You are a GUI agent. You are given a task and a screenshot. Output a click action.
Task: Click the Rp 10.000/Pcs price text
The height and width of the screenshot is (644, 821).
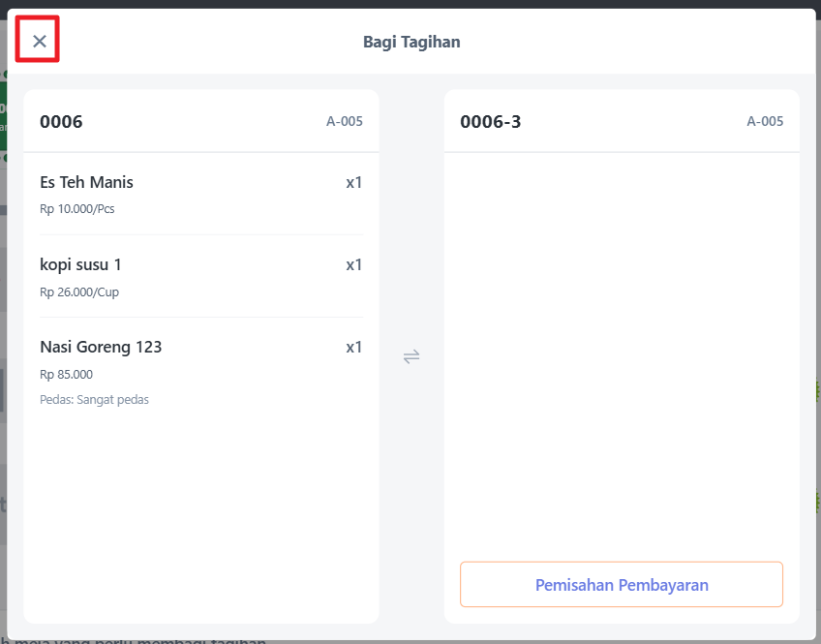(x=76, y=209)
